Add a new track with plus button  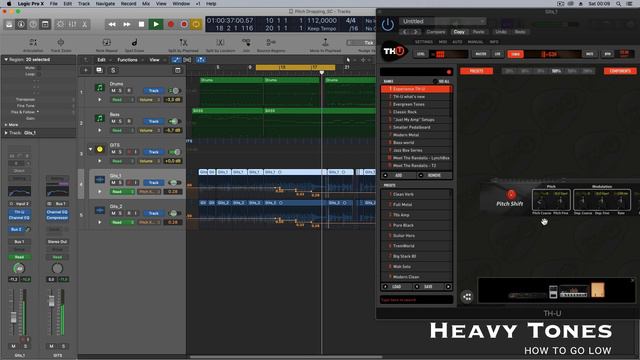(86, 70)
